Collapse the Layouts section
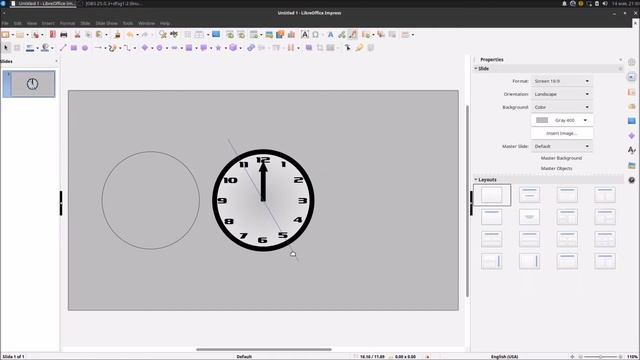 point(476,180)
